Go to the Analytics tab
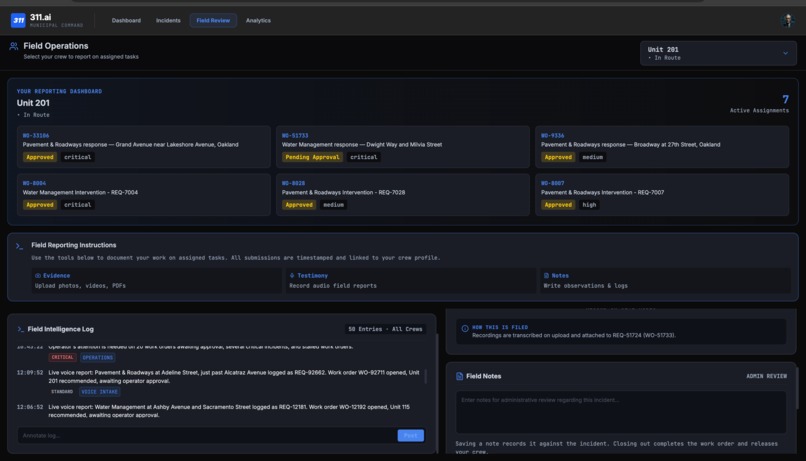This screenshot has width=806, height=461. 258,21
